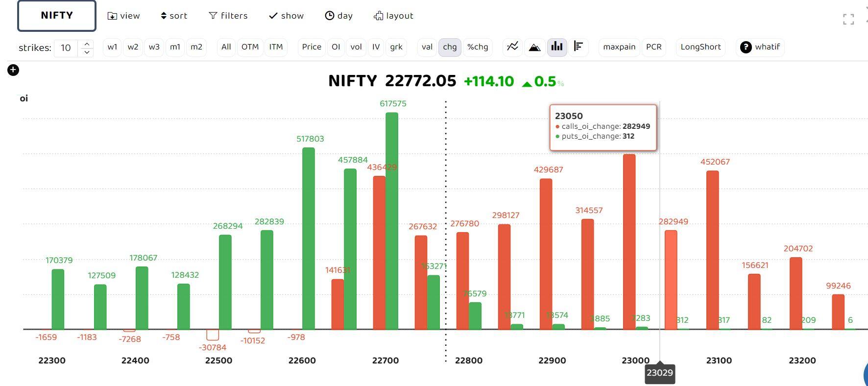Viewport: 868px width, 386px height.
Task: Select the val display mode
Action: (x=427, y=47)
